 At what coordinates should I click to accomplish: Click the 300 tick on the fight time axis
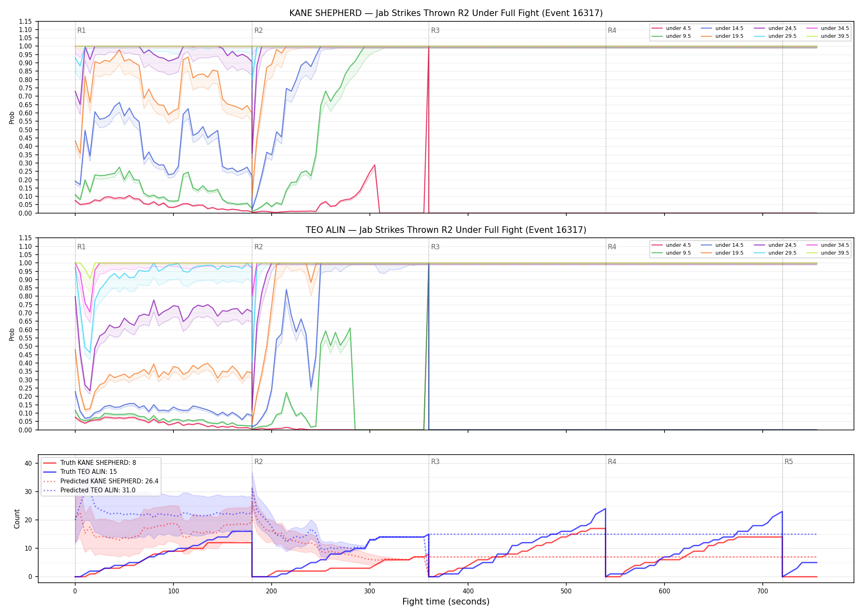[x=370, y=591]
